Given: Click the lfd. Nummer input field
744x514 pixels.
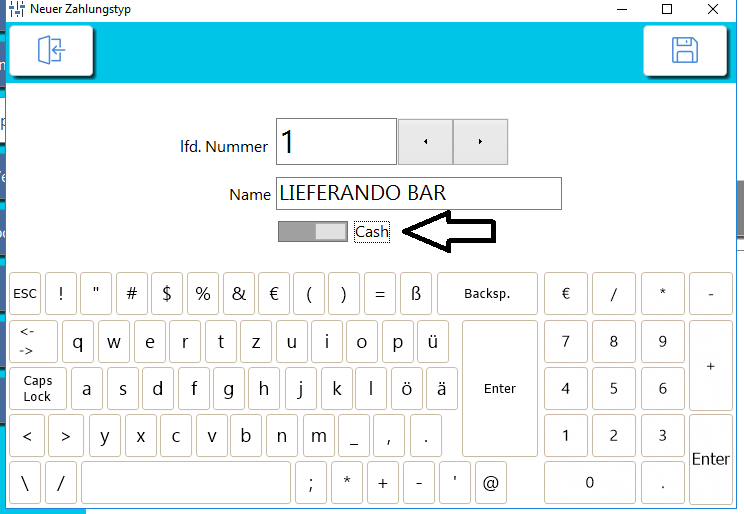Looking at the screenshot, I should pyautogui.click(x=336, y=142).
